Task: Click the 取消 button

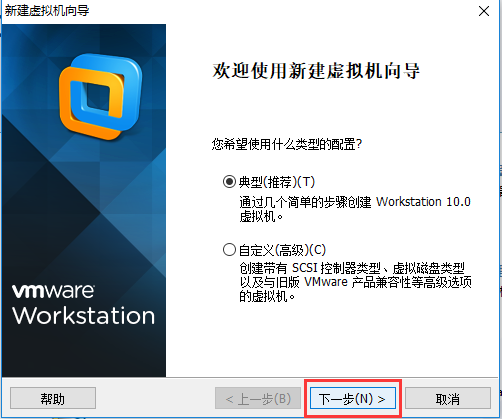Action: (x=448, y=398)
